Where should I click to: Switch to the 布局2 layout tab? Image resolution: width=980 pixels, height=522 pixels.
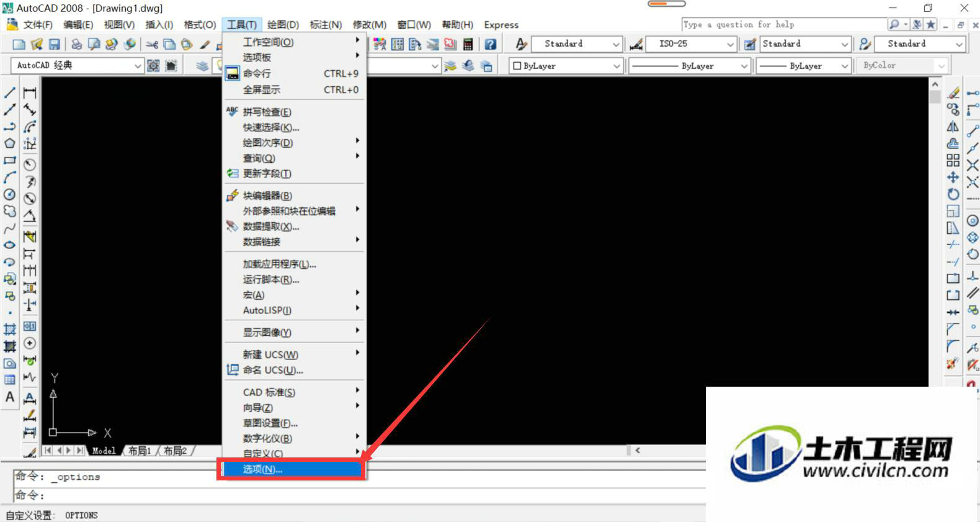pyautogui.click(x=175, y=451)
